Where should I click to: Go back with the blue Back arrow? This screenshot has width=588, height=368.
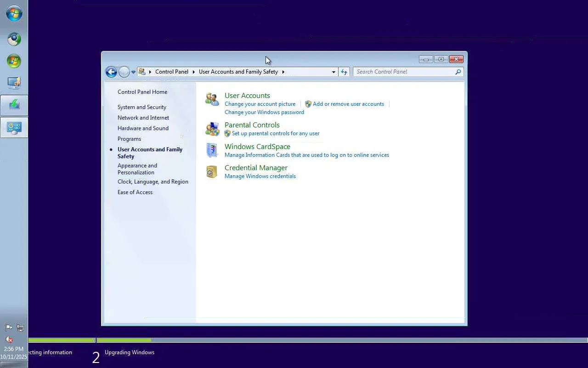(111, 72)
